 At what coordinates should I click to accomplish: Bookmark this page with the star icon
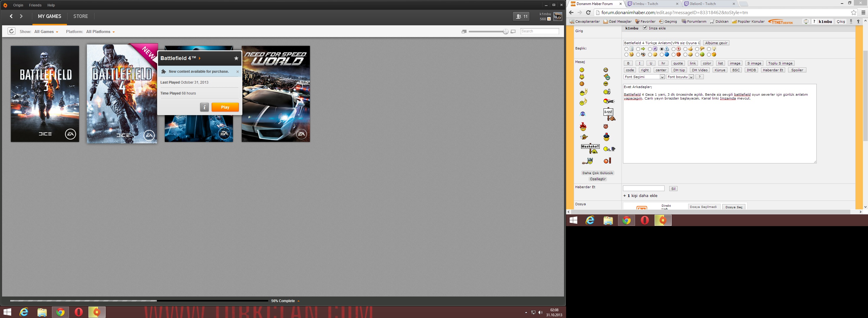[x=854, y=13]
